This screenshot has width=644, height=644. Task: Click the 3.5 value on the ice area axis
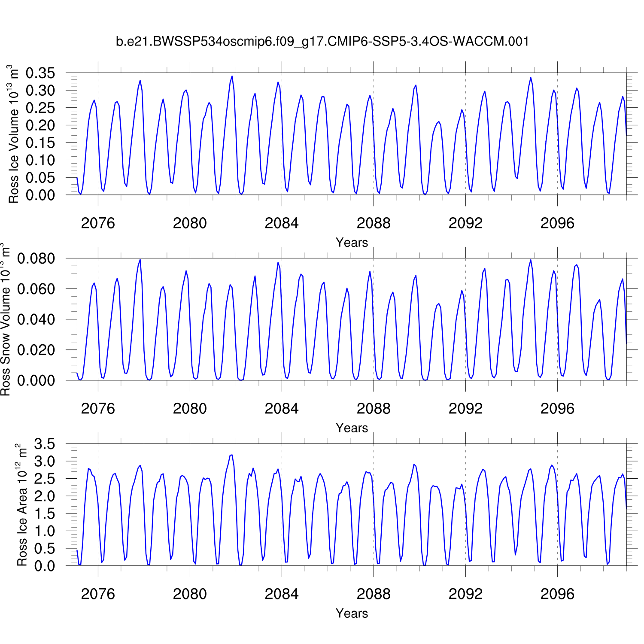pos(45,444)
